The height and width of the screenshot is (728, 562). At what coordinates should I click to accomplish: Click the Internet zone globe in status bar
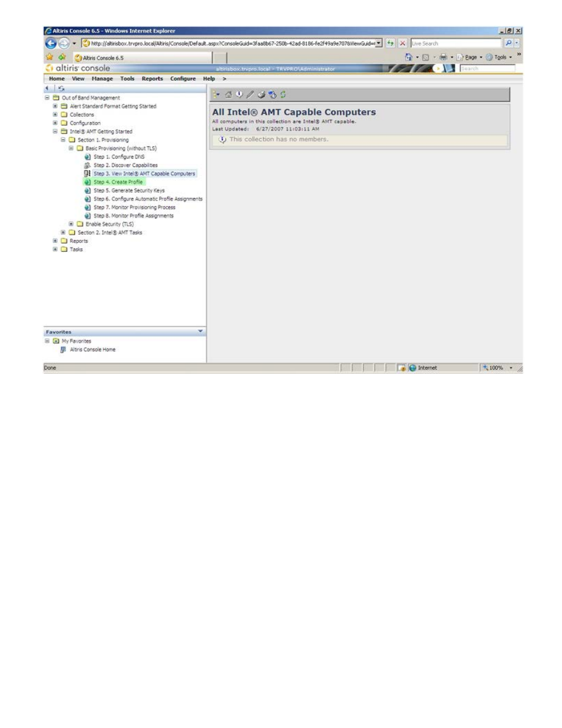click(412, 368)
